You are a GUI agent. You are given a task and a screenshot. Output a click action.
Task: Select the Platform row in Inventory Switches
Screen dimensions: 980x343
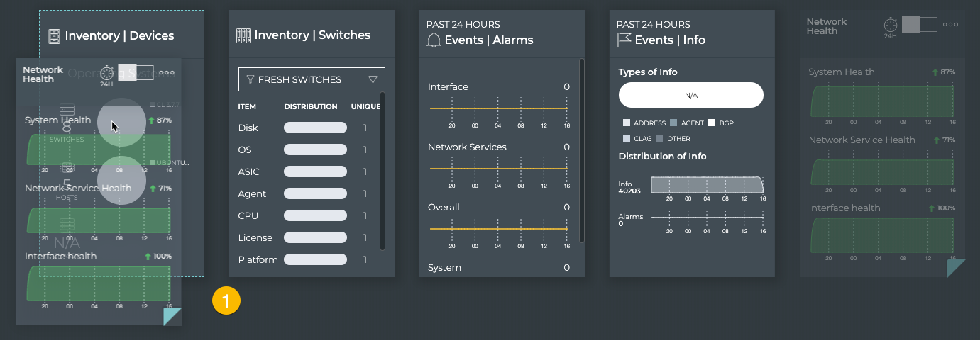[258, 260]
